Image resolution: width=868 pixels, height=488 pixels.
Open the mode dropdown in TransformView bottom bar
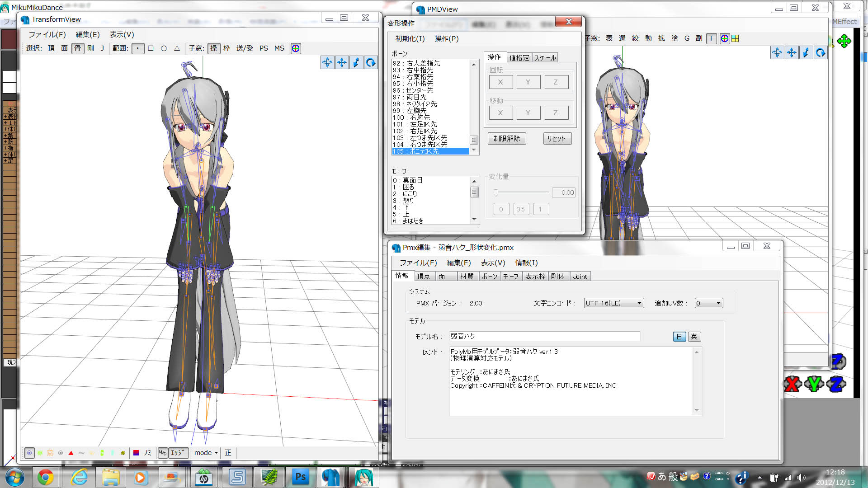click(x=206, y=453)
